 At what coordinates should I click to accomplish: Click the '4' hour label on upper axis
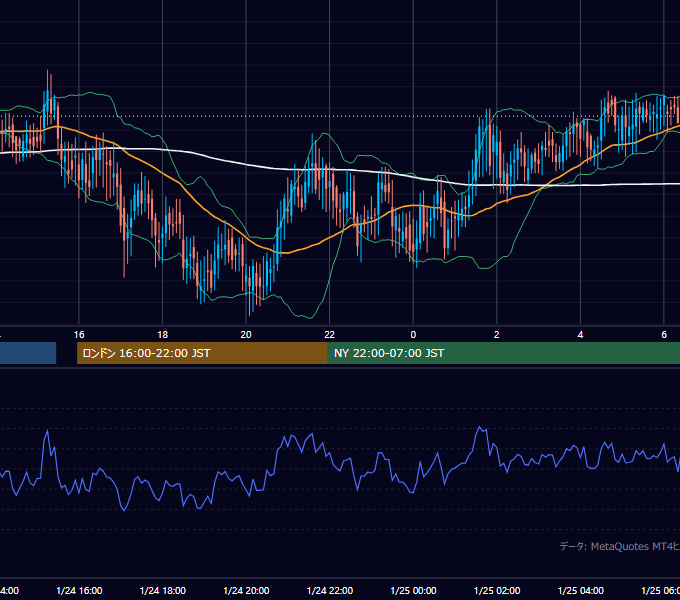(580, 335)
